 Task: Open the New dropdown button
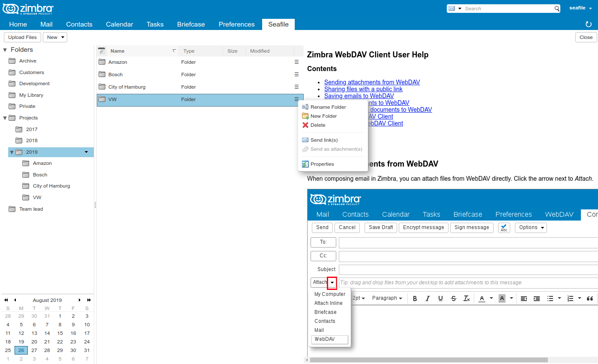55,37
